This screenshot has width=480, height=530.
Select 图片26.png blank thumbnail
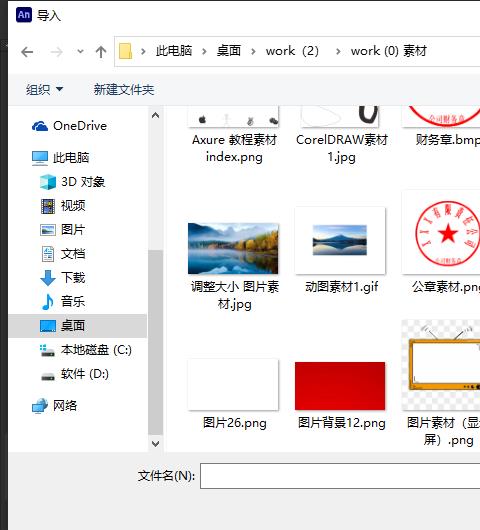[x=233, y=385]
